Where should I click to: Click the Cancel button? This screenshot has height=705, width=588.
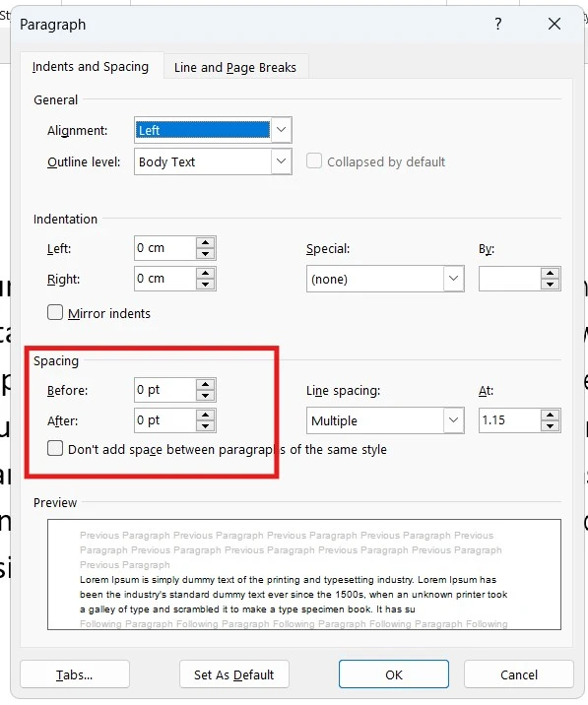pos(519,674)
